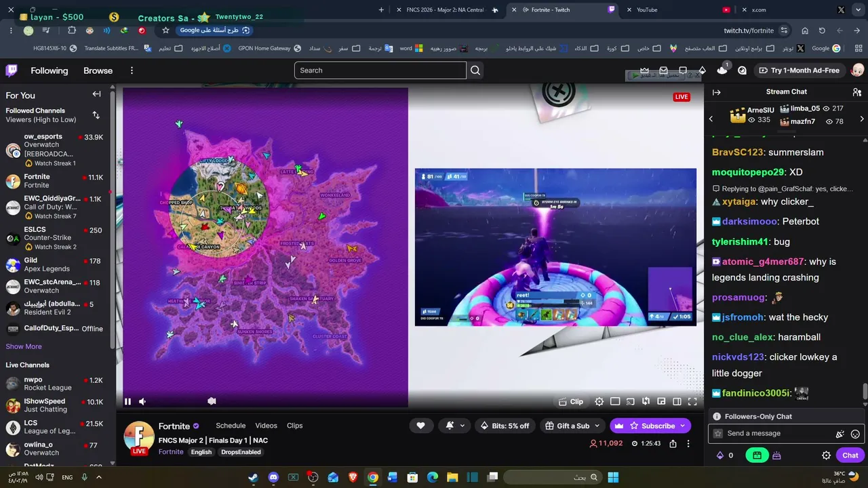Open the emote picker in chat

click(x=855, y=434)
